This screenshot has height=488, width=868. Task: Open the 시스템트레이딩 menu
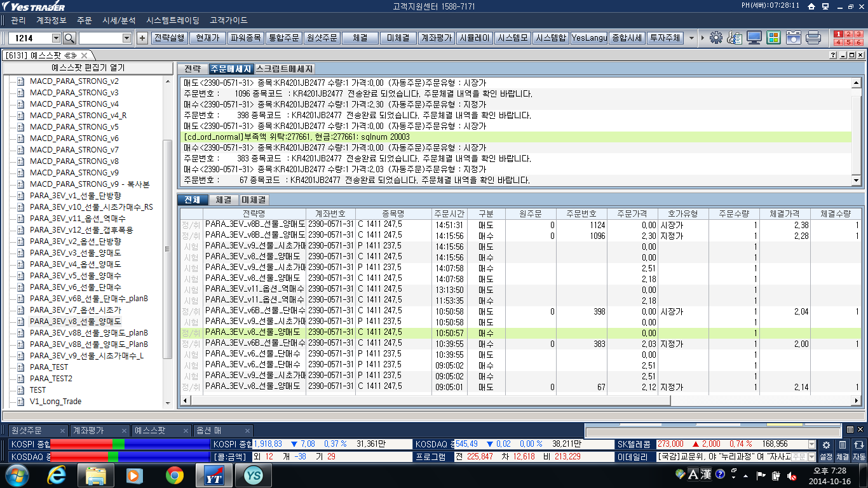(x=172, y=20)
